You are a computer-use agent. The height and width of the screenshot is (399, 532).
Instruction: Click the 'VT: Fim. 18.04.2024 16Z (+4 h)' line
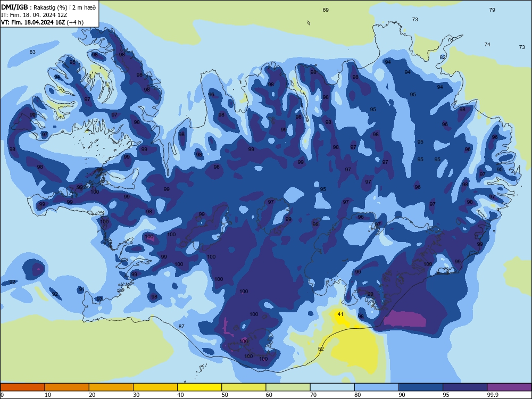tap(42, 22)
